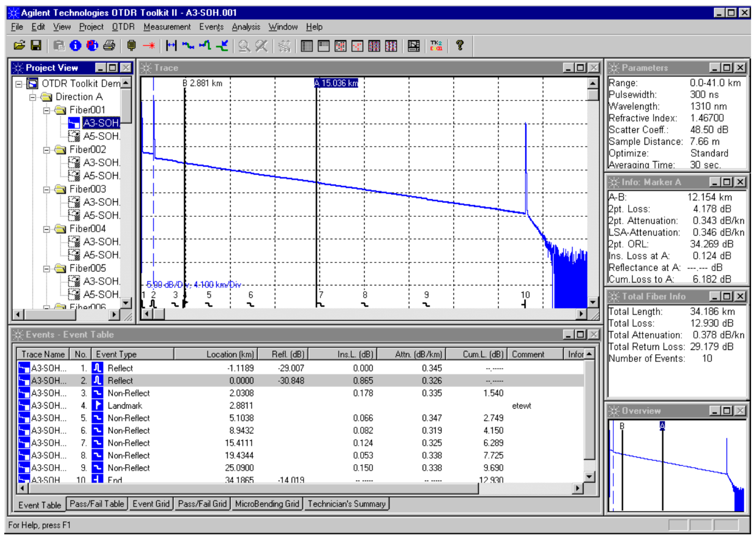Open the OTDR menu
This screenshot has width=756, height=540.
tap(123, 27)
